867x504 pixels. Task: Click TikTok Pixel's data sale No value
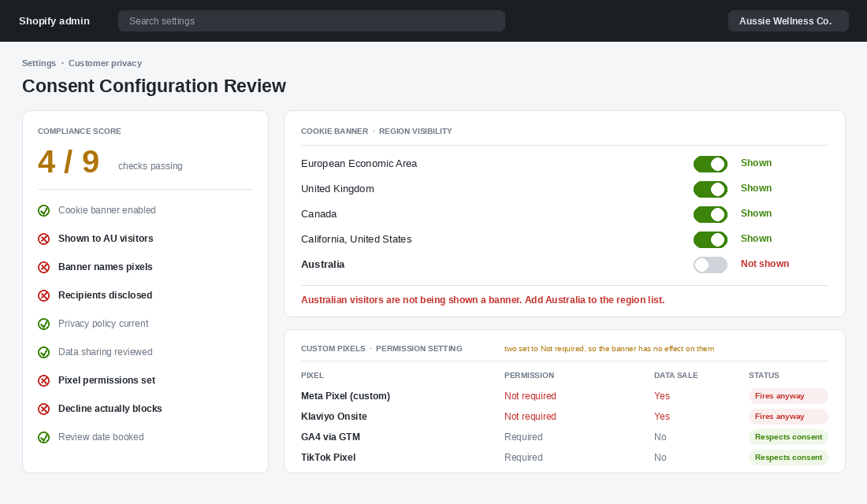pyautogui.click(x=660, y=457)
